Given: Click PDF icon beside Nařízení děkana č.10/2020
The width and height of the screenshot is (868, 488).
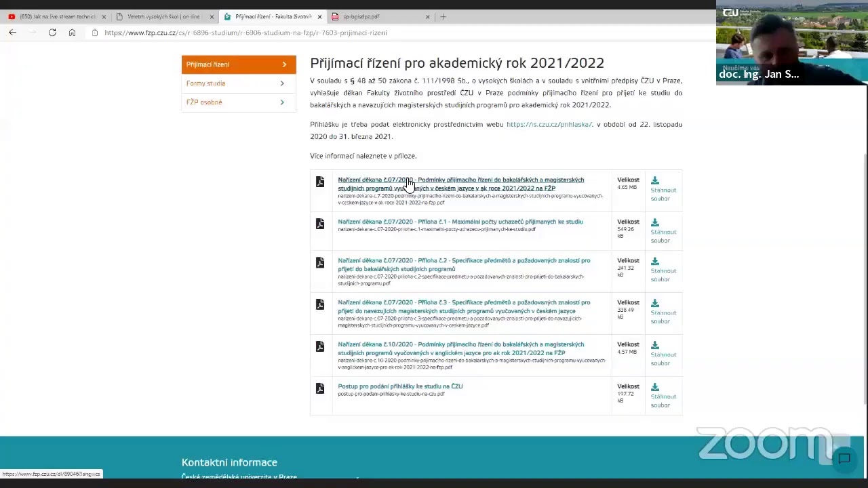Looking at the screenshot, I should point(320,346).
